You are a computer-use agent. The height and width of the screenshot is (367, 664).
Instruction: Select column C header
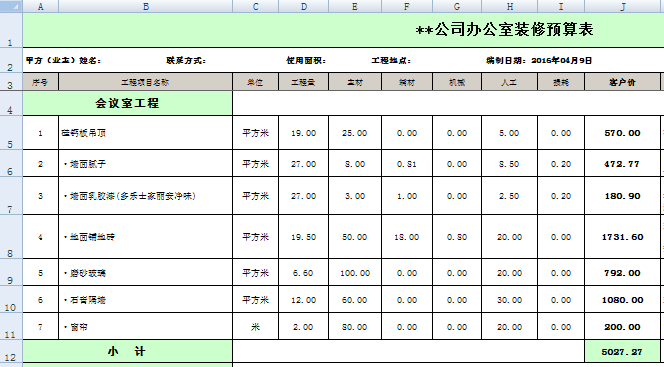(x=255, y=6)
